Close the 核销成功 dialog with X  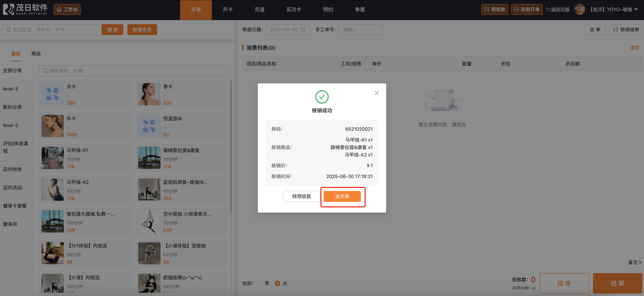(x=377, y=93)
